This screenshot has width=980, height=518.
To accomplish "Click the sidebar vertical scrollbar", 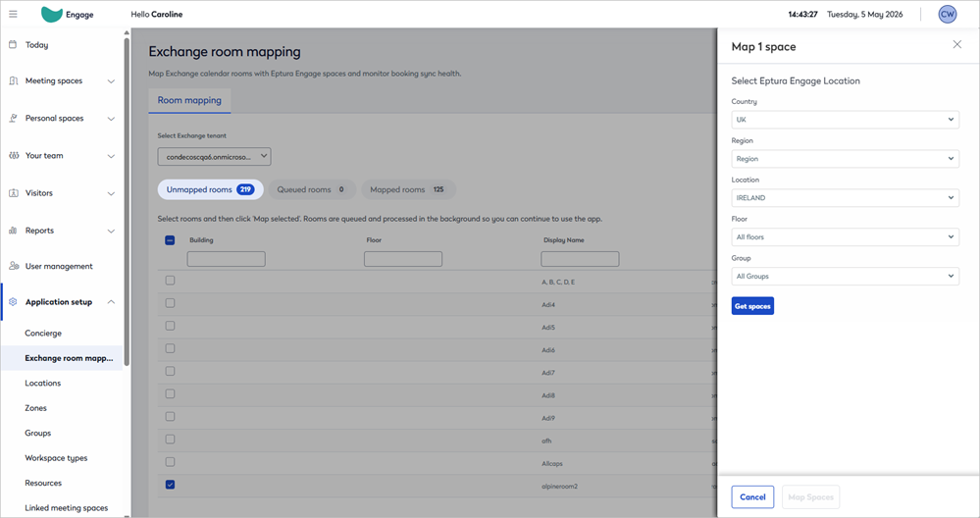I will click(127, 200).
